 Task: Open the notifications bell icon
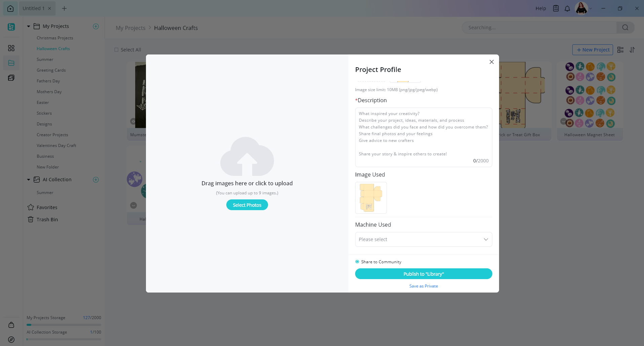[x=567, y=8]
